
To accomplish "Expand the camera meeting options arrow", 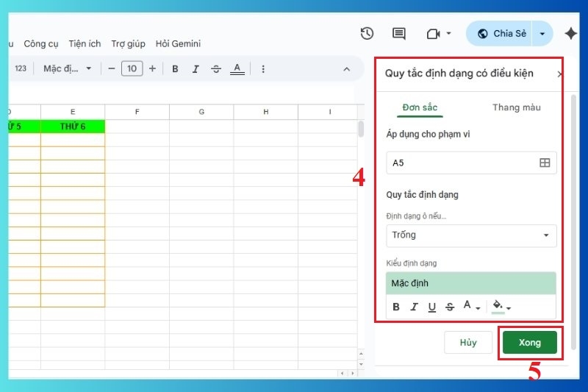I will (448, 33).
